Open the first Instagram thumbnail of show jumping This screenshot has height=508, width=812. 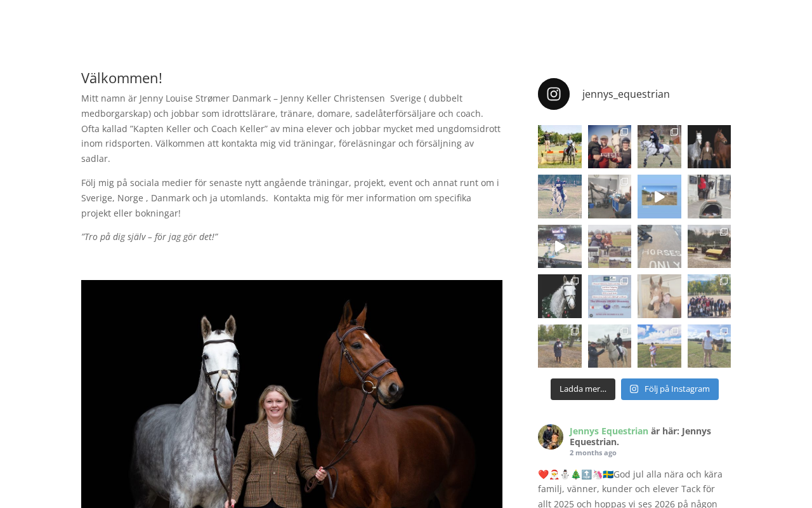(560, 147)
